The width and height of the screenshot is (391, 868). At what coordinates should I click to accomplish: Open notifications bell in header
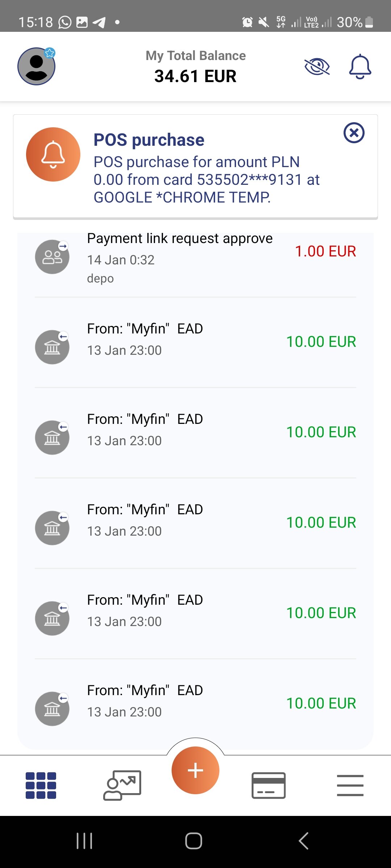(x=360, y=67)
